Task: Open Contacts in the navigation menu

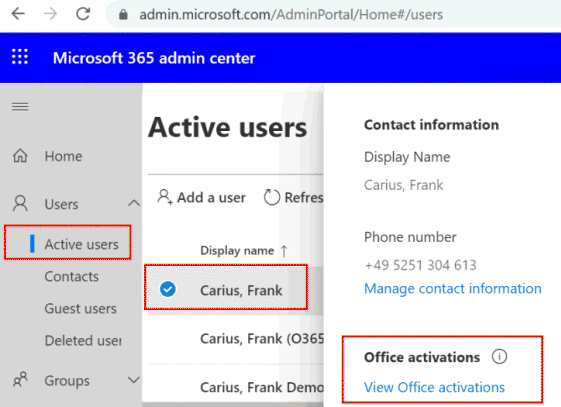Action: point(72,276)
